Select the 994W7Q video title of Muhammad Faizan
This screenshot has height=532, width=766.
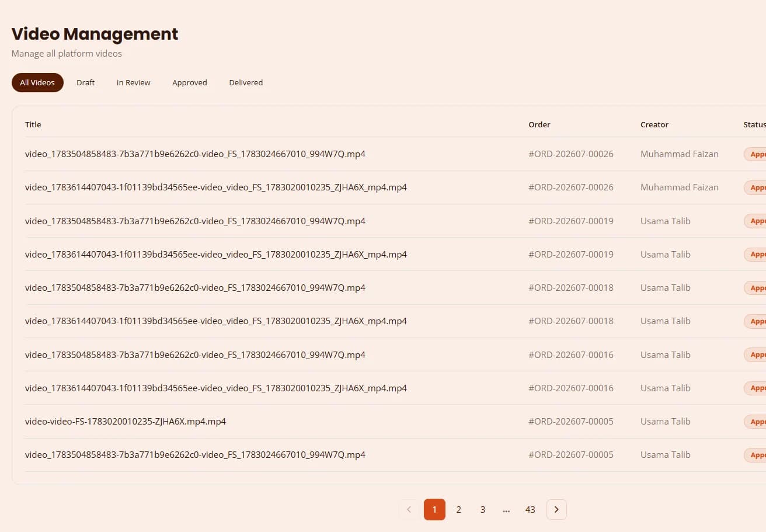(x=195, y=154)
